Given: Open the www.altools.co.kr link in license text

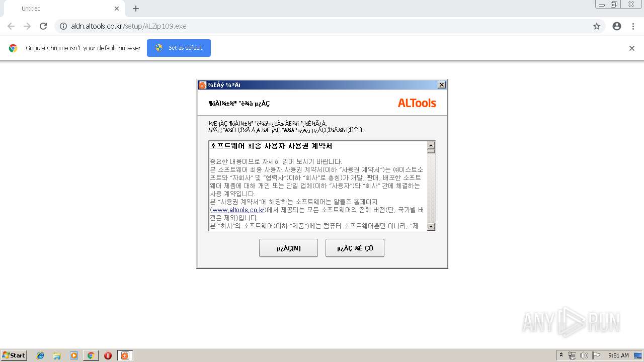Looking at the screenshot, I should pos(238,210).
